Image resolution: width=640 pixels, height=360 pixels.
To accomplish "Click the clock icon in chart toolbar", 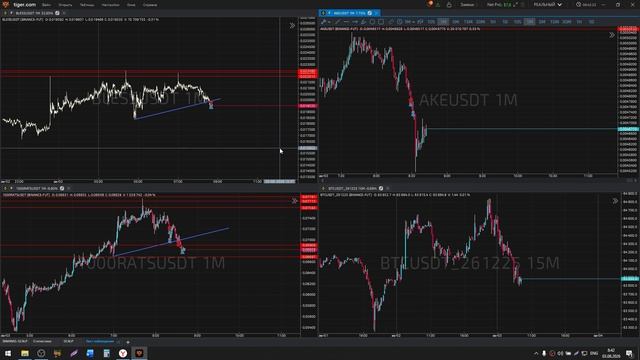I will (400, 22).
